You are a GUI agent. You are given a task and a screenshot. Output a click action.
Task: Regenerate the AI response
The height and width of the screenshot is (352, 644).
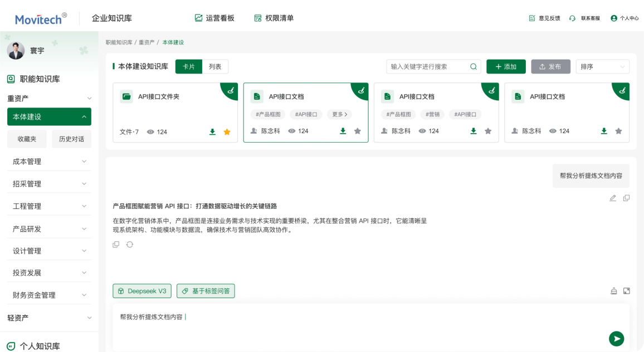(130, 245)
